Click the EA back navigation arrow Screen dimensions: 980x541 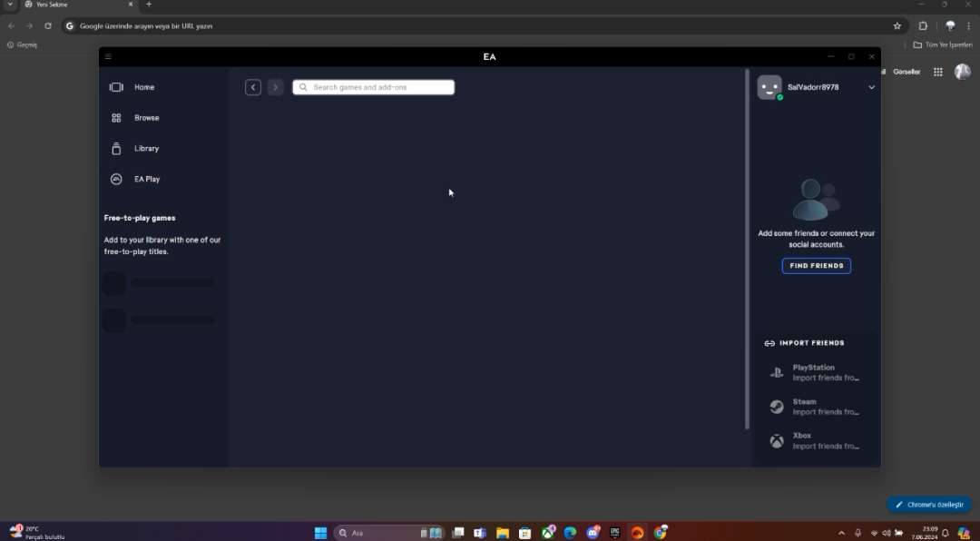pyautogui.click(x=253, y=87)
